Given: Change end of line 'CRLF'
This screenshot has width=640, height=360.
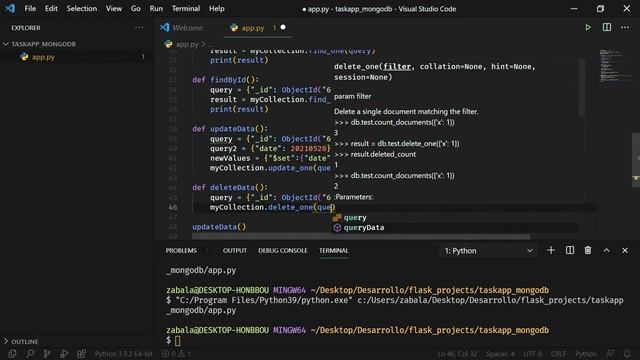Looking at the screenshot, I should click(558, 354).
